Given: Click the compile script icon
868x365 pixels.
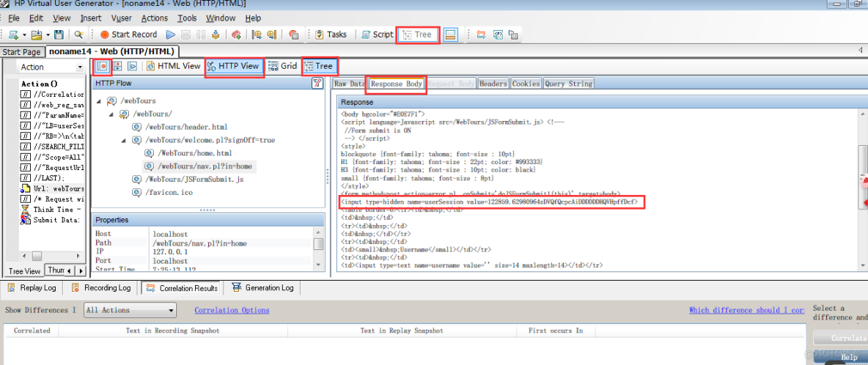Looking at the screenshot, I should (216, 34).
